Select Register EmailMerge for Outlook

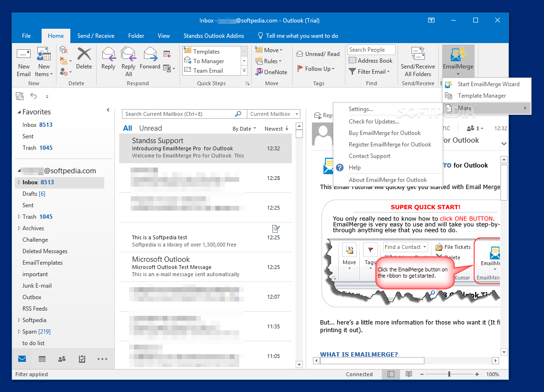click(x=388, y=145)
